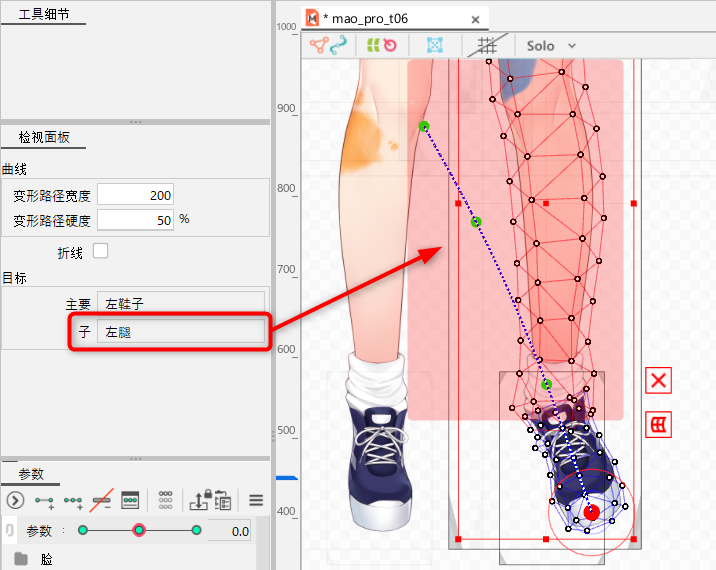Click the nine-dot grid parameter icon
This screenshot has width=716, height=570.
point(166,500)
